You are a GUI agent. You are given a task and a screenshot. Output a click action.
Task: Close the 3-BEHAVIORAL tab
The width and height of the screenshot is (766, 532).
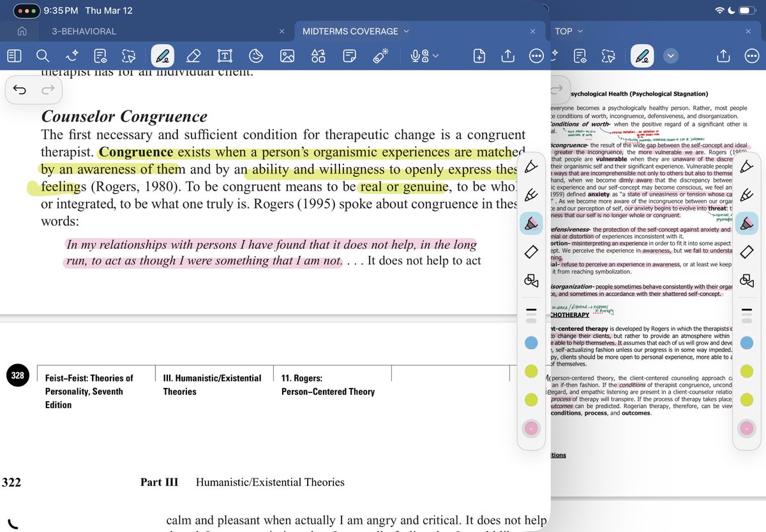282,31
